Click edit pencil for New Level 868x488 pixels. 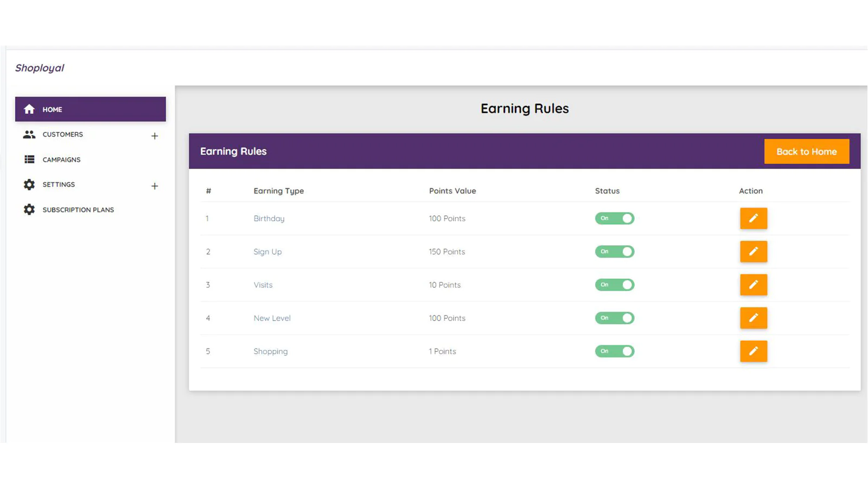coord(754,318)
